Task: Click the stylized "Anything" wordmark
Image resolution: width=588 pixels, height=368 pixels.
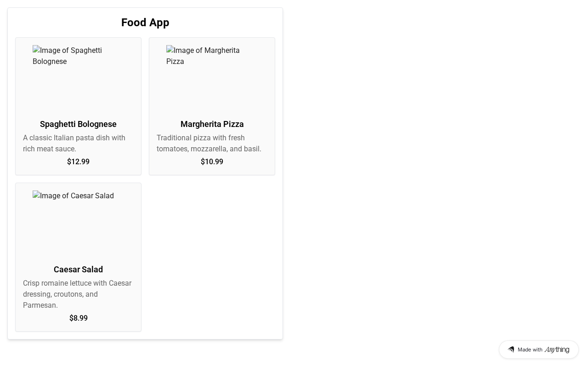Action: pos(557,350)
